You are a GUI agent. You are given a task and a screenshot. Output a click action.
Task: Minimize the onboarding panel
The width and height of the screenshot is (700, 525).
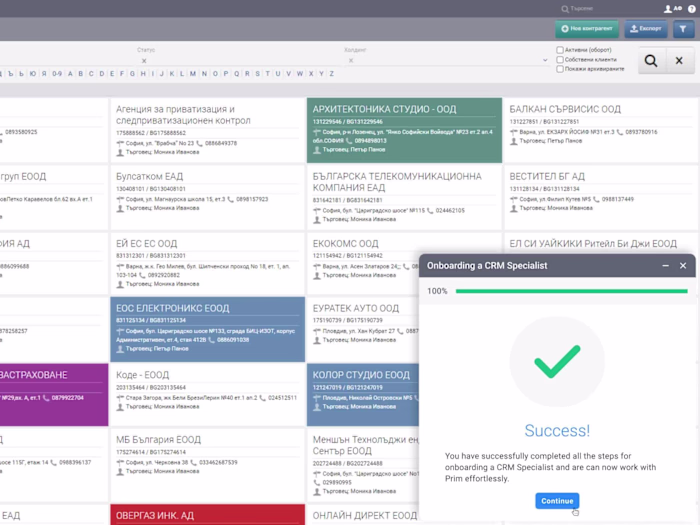click(x=666, y=266)
